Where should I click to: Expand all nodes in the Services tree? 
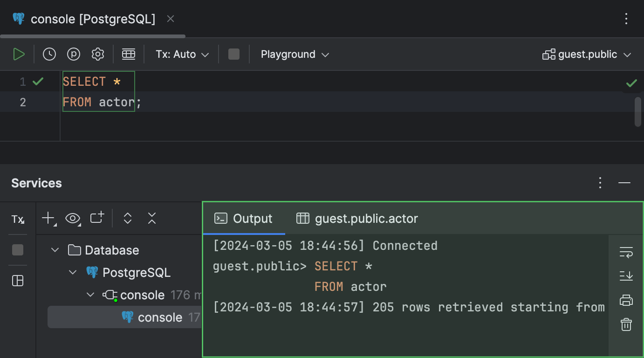[x=127, y=218]
